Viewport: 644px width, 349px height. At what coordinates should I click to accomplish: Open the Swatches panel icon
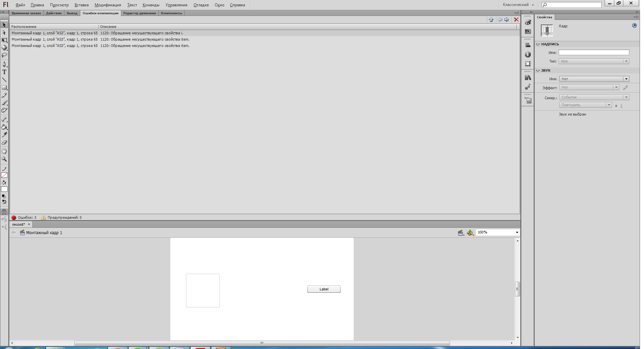point(528,32)
